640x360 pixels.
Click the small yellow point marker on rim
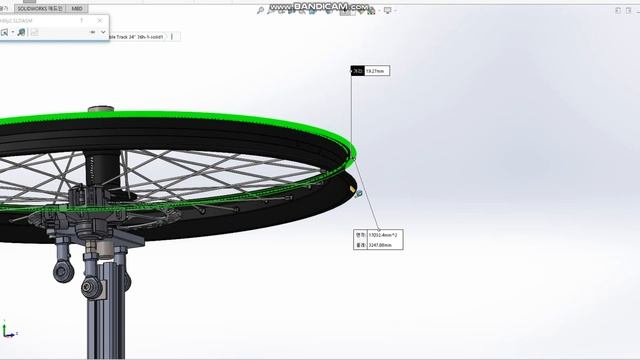click(x=353, y=189)
